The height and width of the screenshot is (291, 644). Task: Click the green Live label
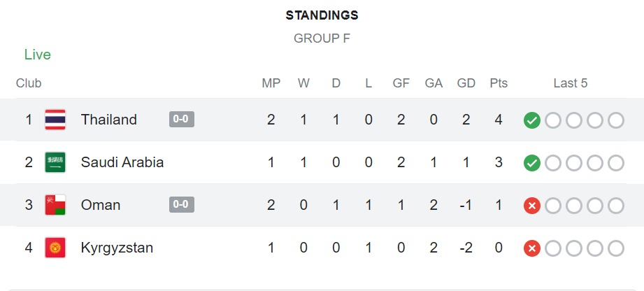[x=38, y=55]
